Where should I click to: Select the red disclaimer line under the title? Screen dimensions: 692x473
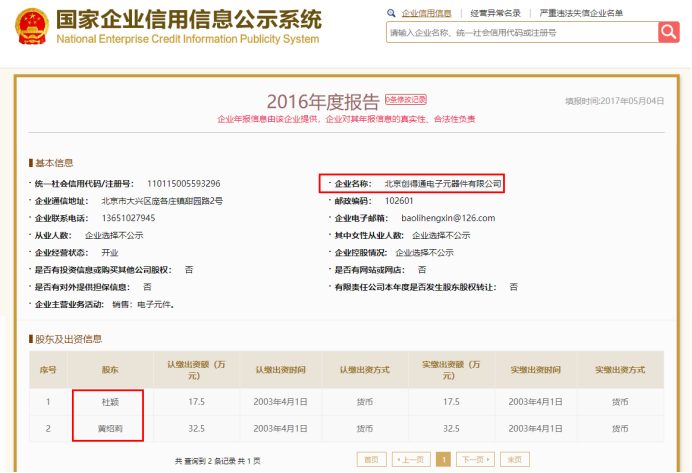[x=346, y=119]
